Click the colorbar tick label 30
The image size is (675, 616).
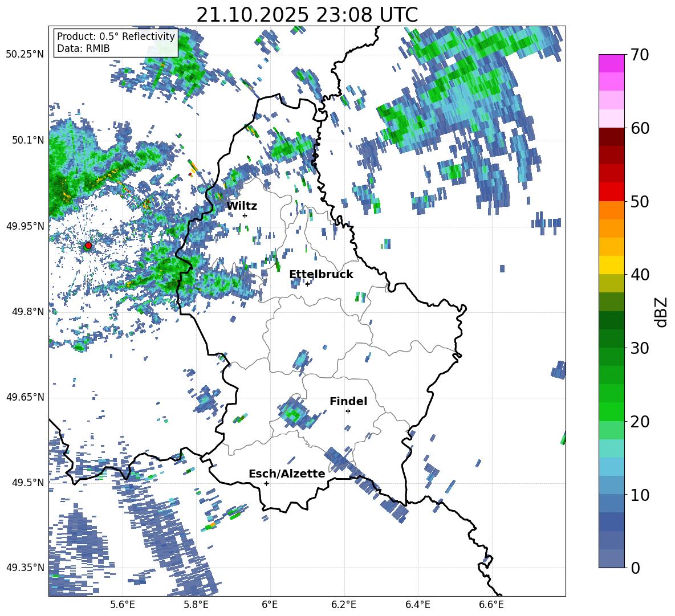(640, 348)
